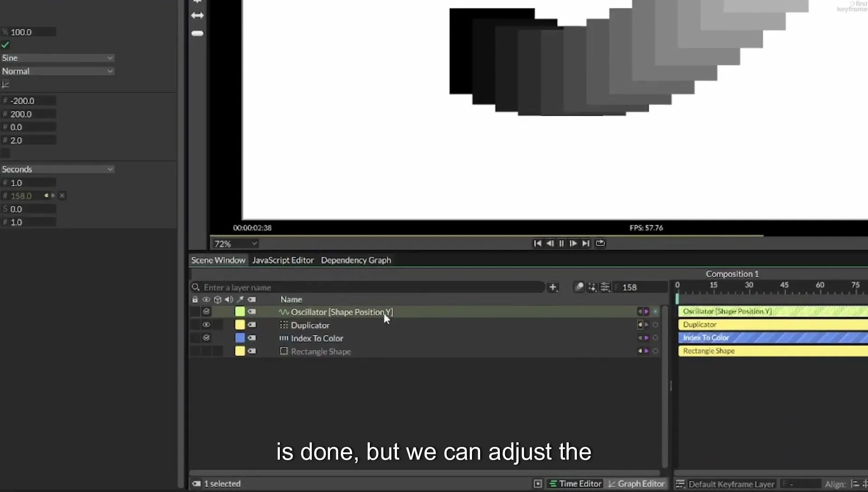The image size is (868, 492).
Task: Go to first frame playback button
Action: pyautogui.click(x=537, y=243)
